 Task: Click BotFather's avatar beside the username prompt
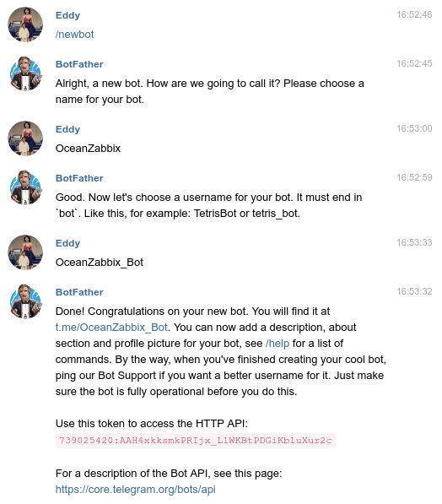[x=25, y=187]
